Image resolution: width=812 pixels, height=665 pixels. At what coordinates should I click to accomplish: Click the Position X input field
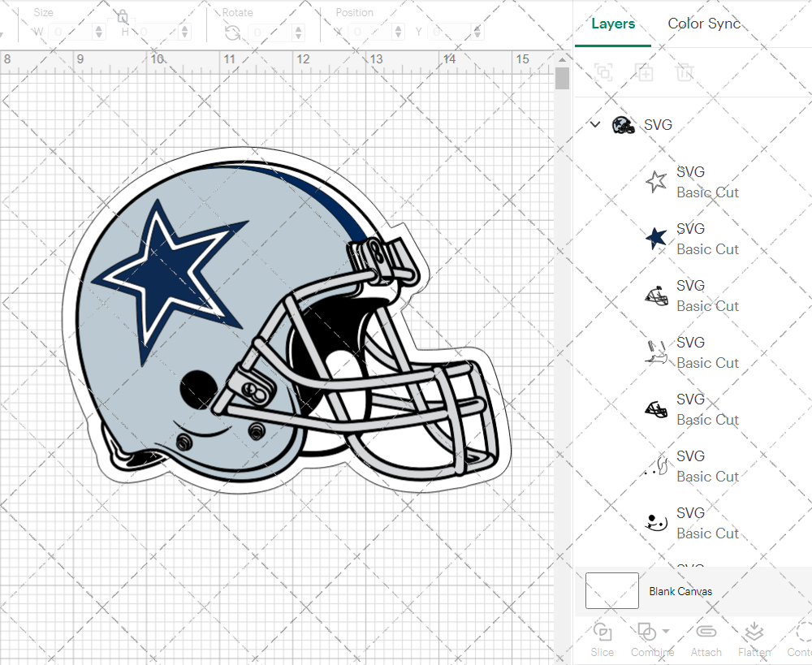click(369, 32)
